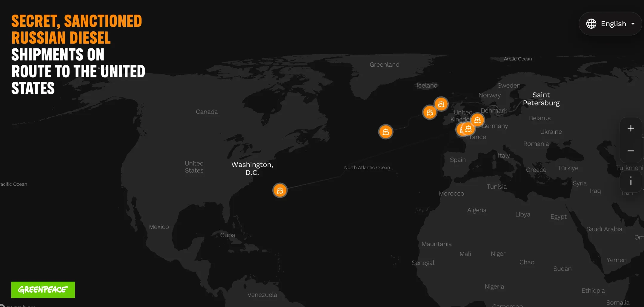
Task: Zoom out with the minus button
Action: [x=631, y=151]
